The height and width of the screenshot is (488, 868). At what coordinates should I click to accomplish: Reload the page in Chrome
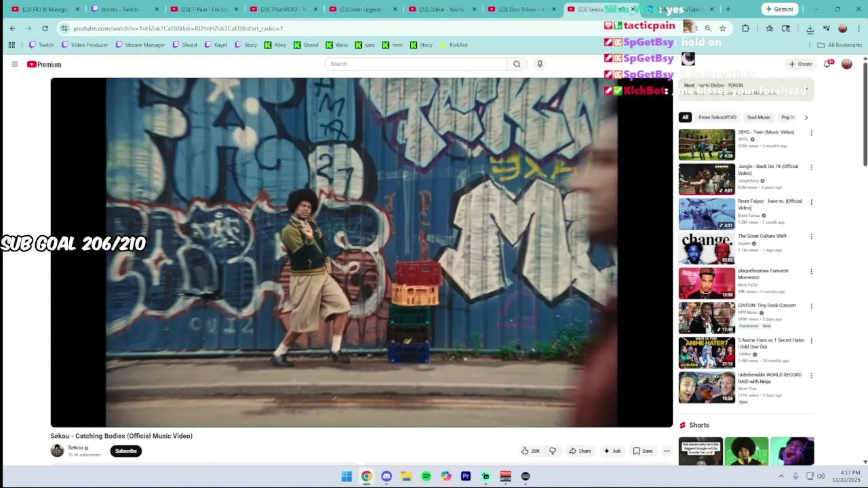45,28
